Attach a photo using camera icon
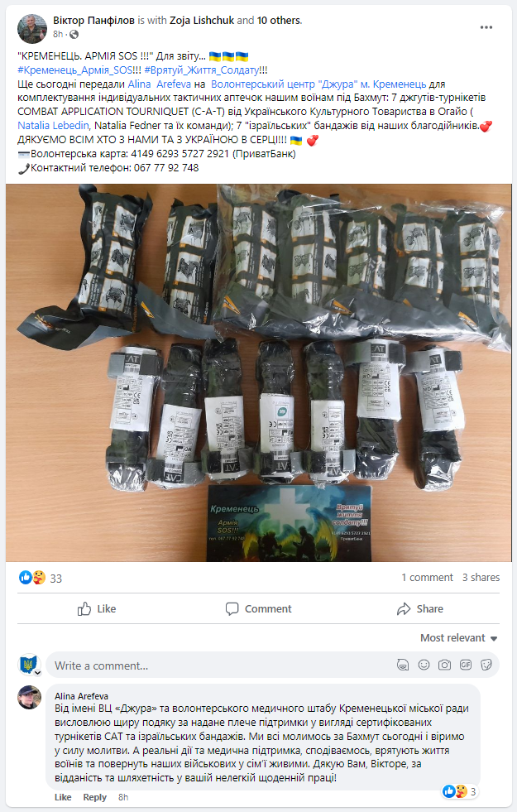Screen dimensions: 517x812 [x=444, y=665]
